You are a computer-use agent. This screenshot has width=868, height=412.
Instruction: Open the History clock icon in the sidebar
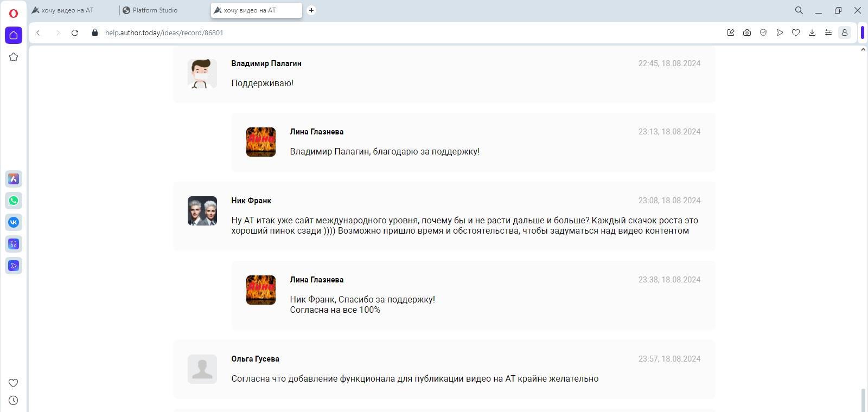[14, 401]
